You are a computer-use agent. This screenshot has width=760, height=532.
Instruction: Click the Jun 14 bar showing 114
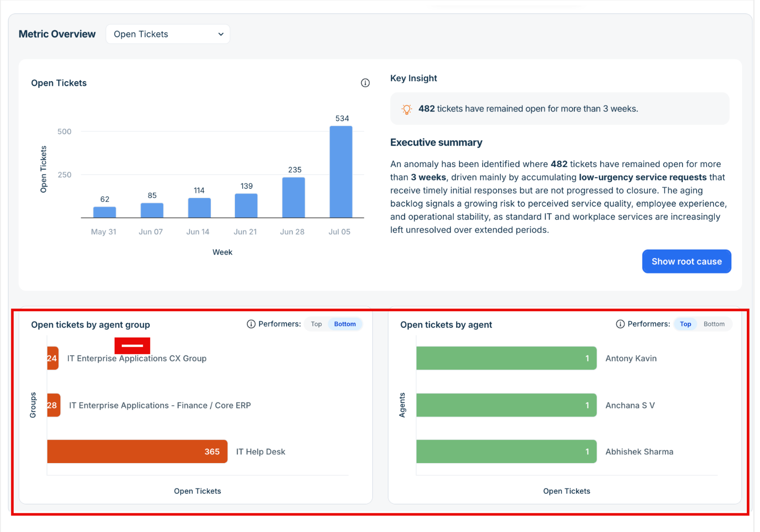pyautogui.click(x=199, y=208)
